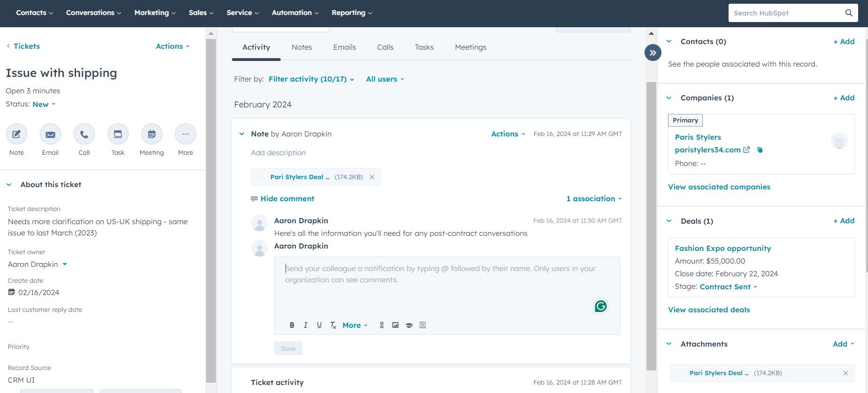Switch to the Emails tab
The image size is (868, 393).
[x=345, y=47]
